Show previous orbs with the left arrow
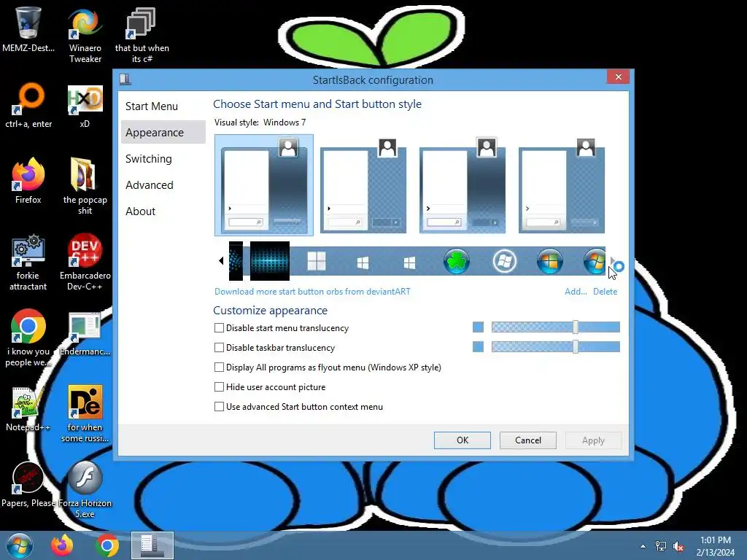 point(221,260)
